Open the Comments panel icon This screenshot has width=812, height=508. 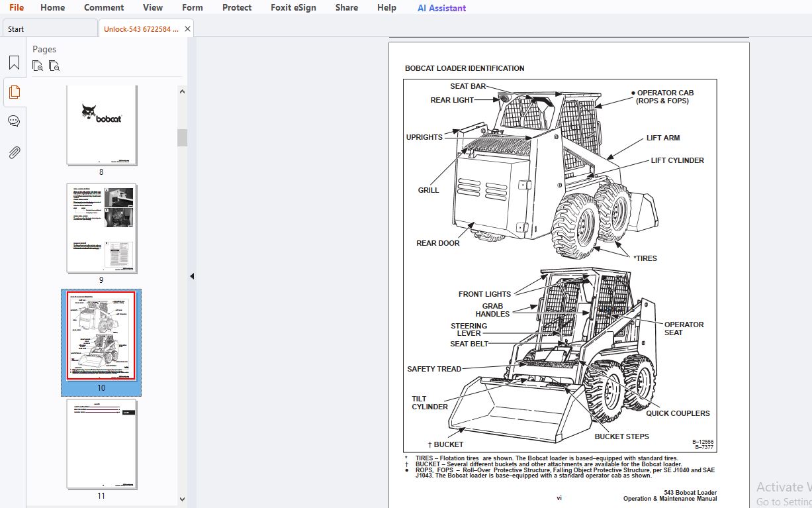[x=14, y=121]
